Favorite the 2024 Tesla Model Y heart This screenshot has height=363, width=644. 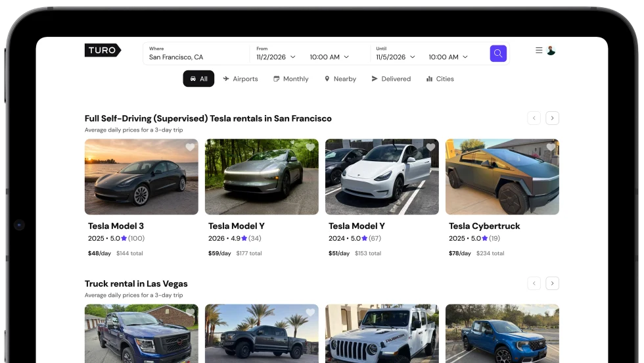pos(430,147)
